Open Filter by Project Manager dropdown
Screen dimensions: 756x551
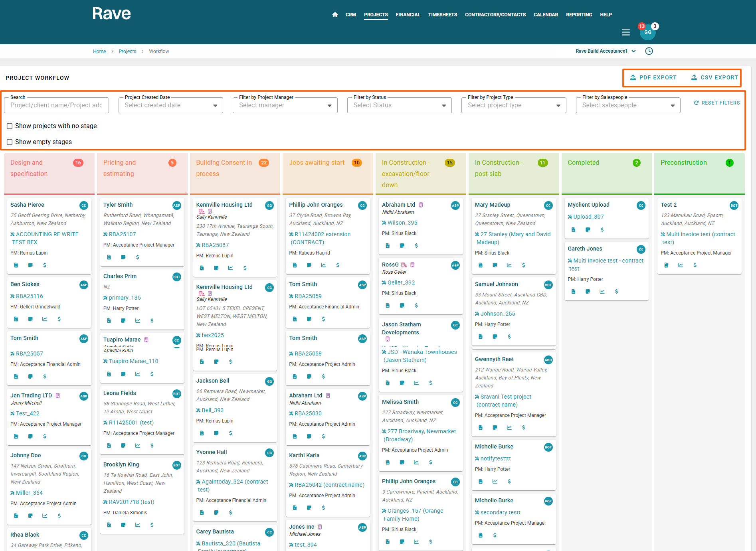285,105
